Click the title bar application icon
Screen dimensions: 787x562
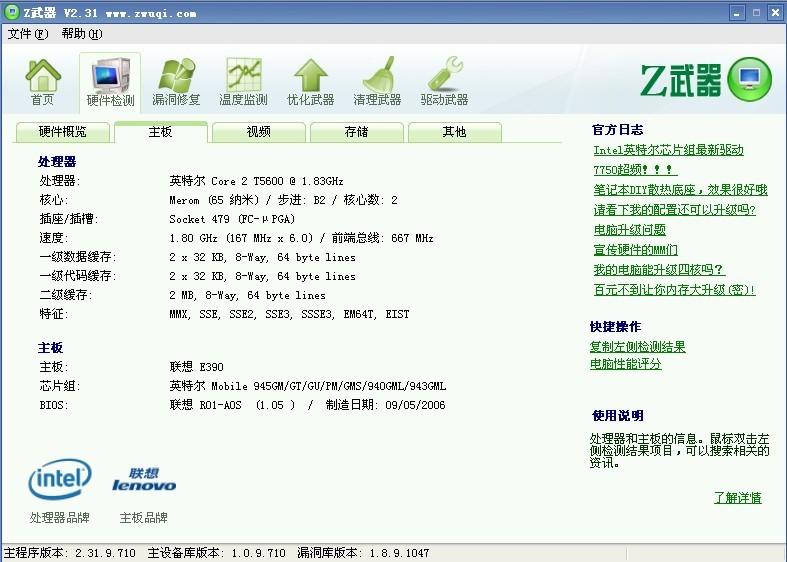tap(12, 13)
